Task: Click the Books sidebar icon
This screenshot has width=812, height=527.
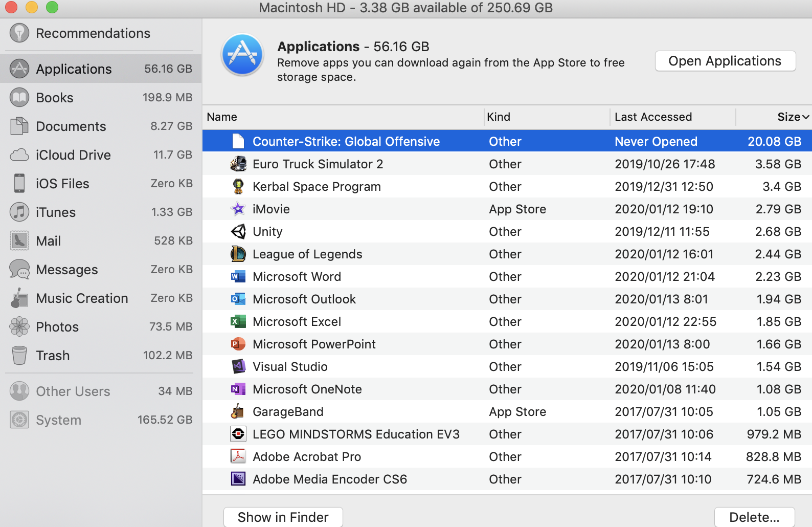Action: click(x=19, y=97)
